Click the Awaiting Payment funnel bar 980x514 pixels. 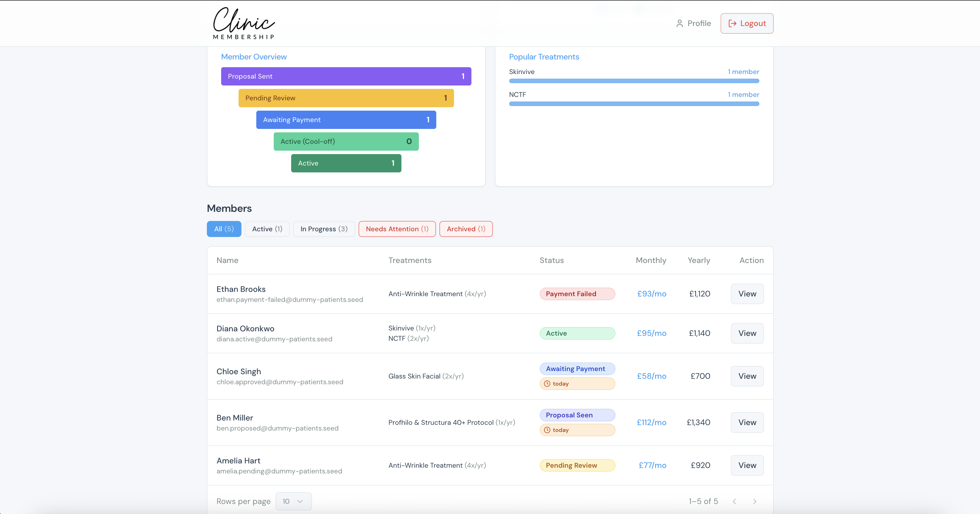(346, 119)
